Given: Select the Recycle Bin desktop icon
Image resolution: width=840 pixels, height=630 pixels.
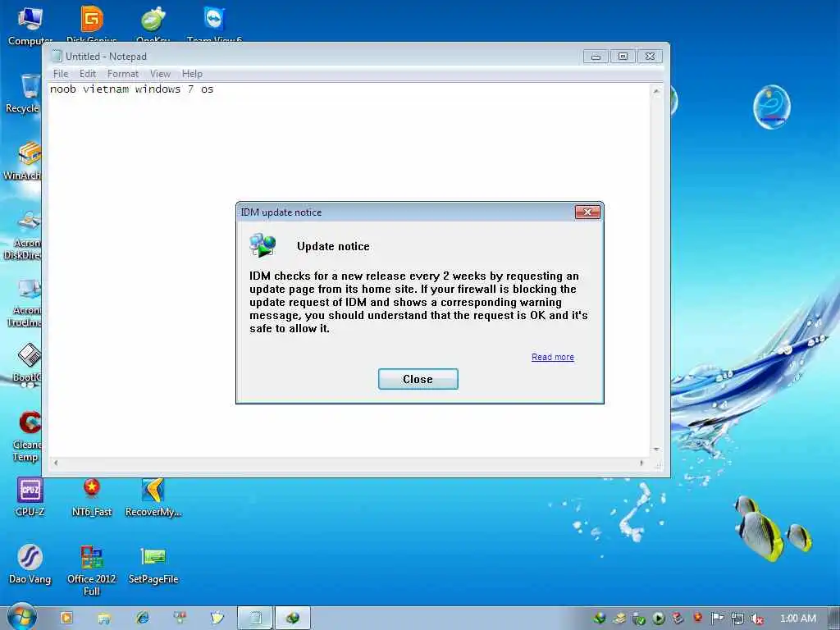Looking at the screenshot, I should click(x=25, y=94).
